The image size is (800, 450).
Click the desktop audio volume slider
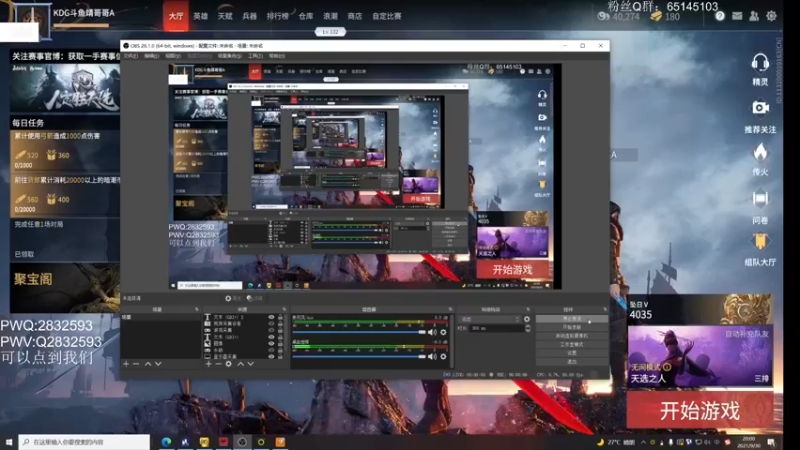[359, 357]
